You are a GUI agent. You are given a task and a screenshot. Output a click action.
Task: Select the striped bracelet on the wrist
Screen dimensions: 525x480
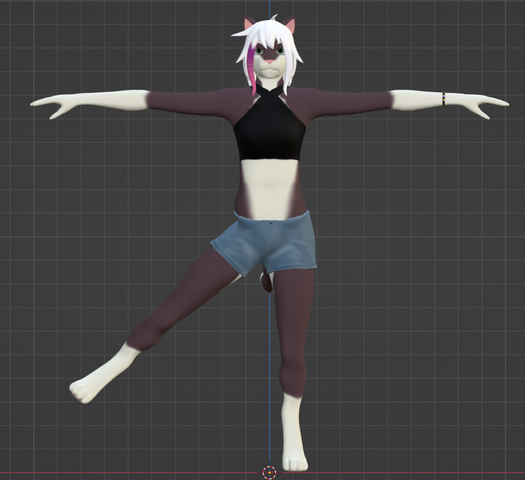click(x=444, y=99)
